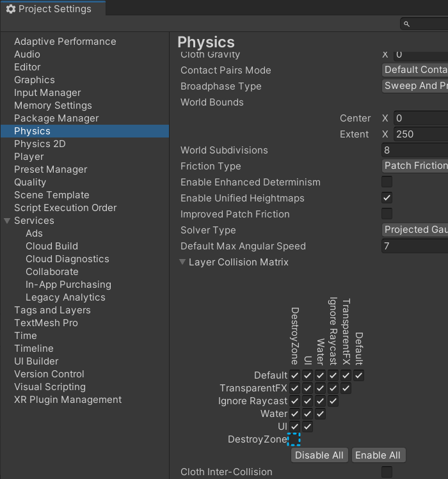
Task: Click the Disable All button
Action: coord(319,455)
